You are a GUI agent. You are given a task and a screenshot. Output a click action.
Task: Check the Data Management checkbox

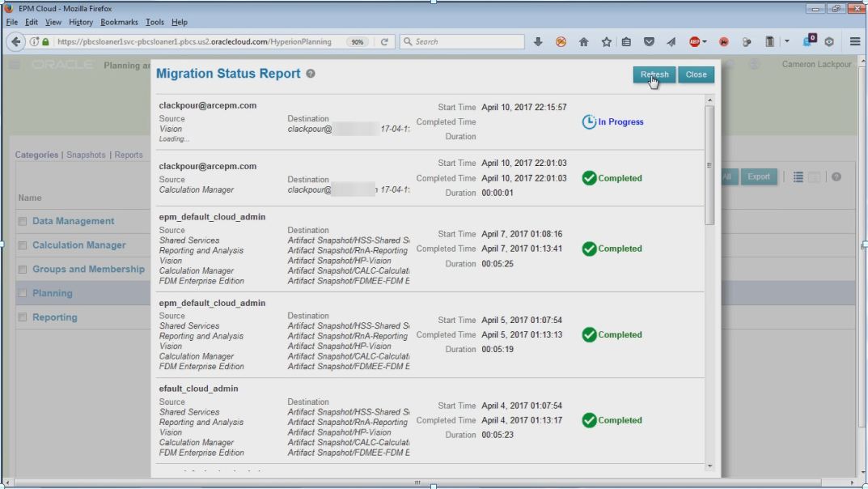(x=23, y=221)
